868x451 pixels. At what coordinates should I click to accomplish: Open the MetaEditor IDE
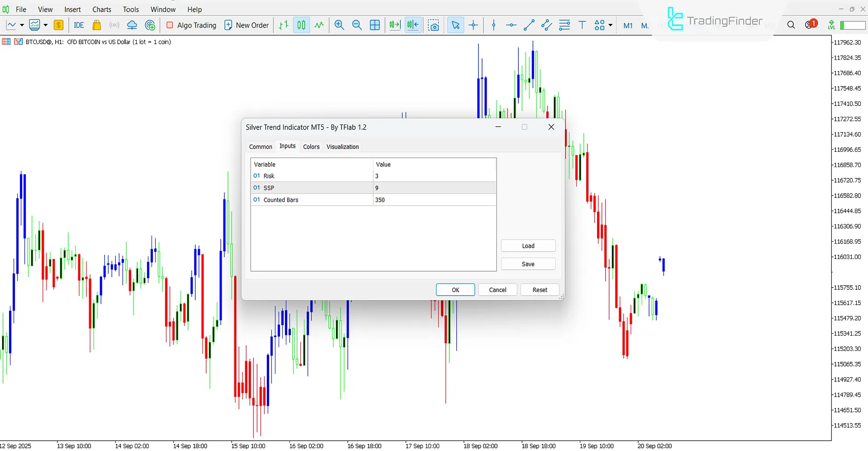(x=79, y=25)
